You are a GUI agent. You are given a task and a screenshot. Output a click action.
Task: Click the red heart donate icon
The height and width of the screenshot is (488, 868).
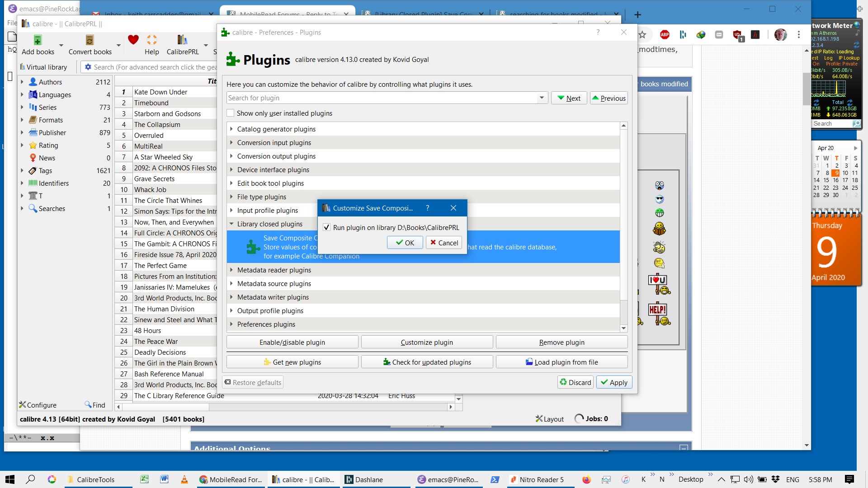point(133,40)
